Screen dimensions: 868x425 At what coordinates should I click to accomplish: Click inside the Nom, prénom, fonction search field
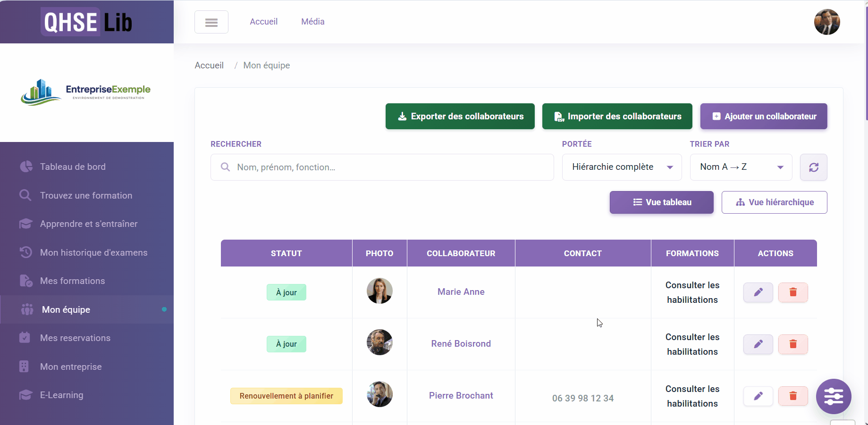coord(381,167)
